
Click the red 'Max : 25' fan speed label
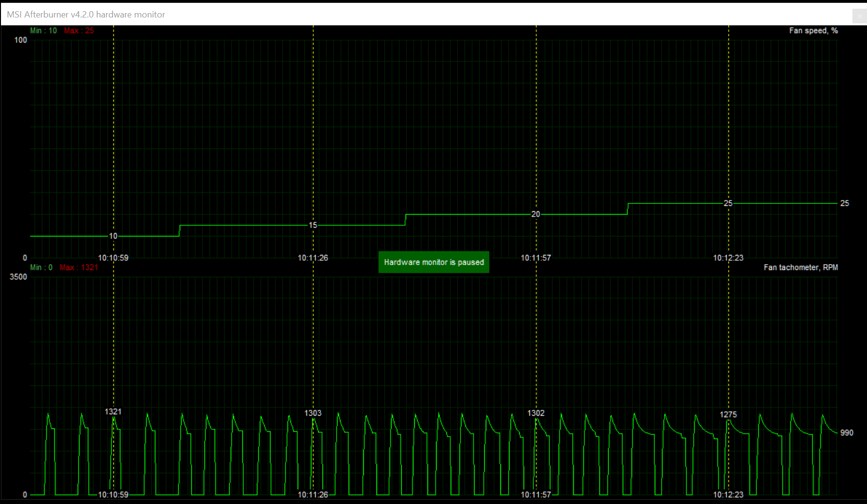(79, 31)
